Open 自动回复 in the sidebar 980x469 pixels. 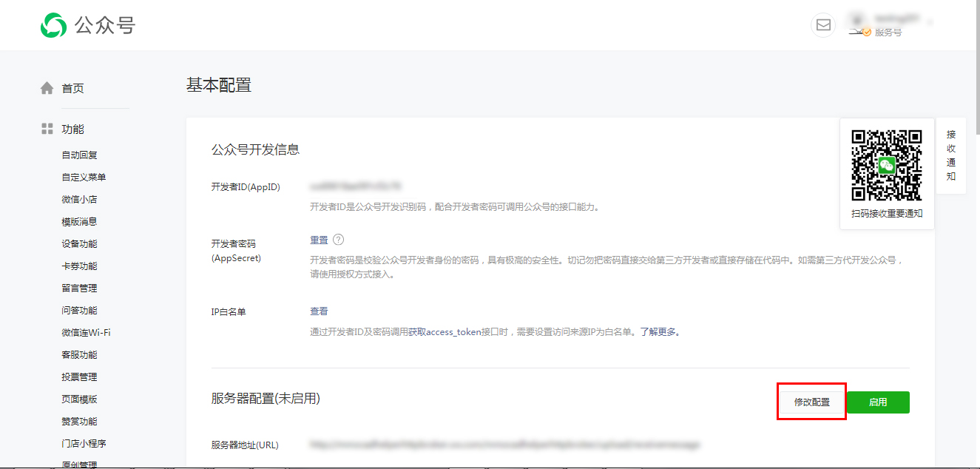[x=79, y=154]
